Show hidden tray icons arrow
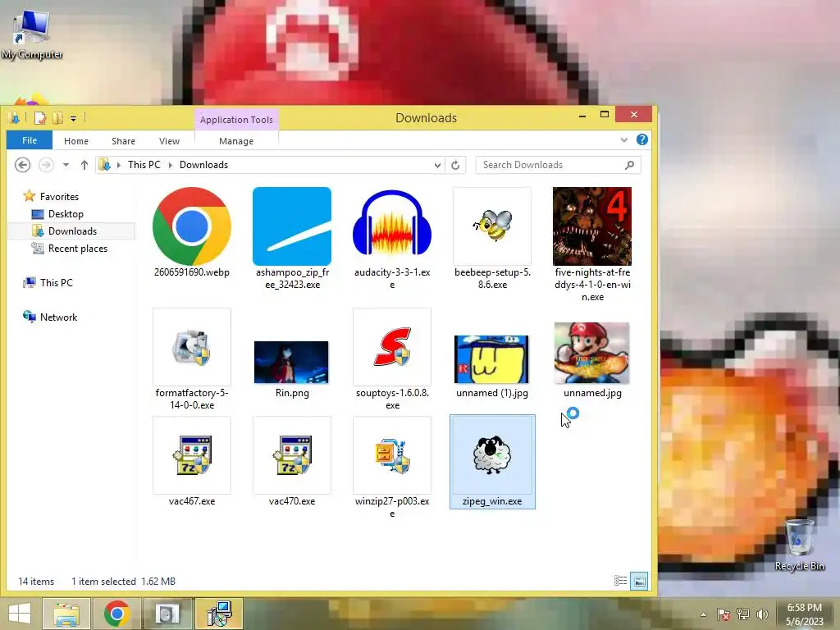 click(x=703, y=614)
